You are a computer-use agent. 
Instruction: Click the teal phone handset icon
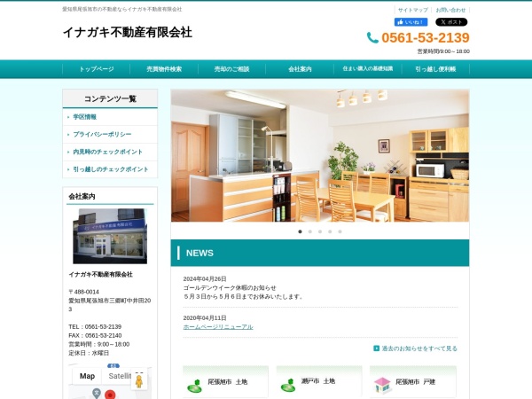pos(372,37)
